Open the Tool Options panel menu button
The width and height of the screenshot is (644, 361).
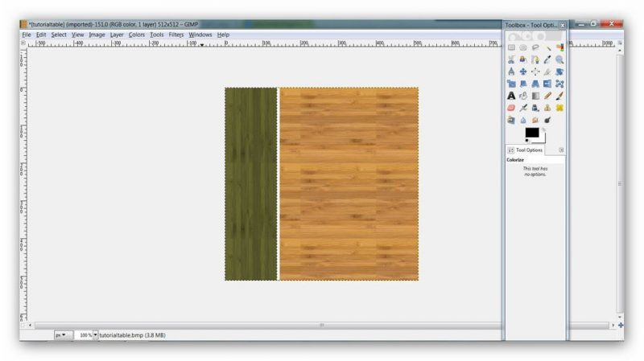[x=561, y=150]
